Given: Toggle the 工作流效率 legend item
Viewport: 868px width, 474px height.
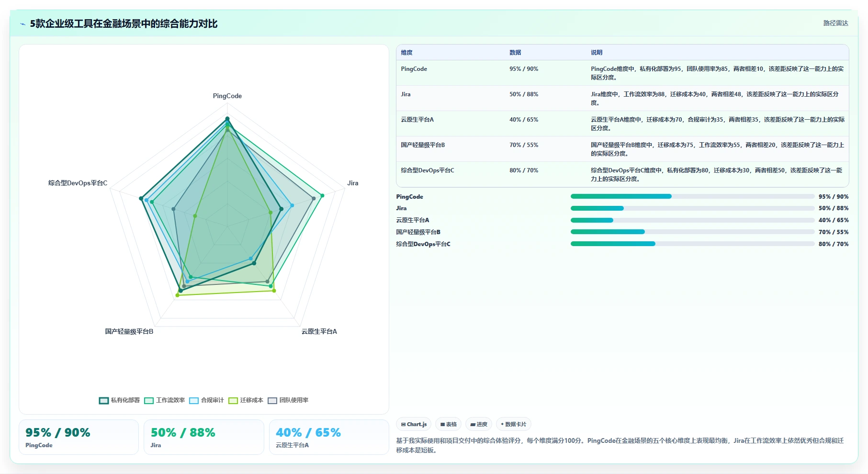Looking at the screenshot, I should point(165,400).
